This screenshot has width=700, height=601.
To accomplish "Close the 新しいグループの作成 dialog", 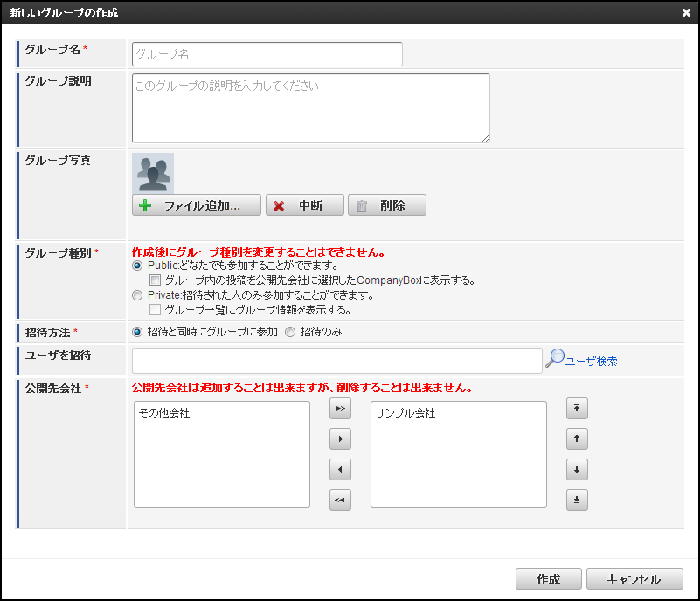I will (x=686, y=12).
